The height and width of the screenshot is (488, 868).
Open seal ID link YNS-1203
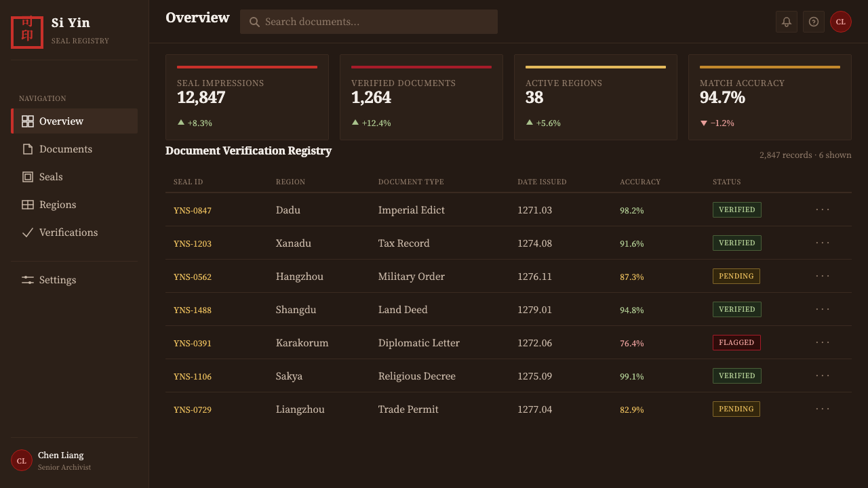pyautogui.click(x=193, y=244)
